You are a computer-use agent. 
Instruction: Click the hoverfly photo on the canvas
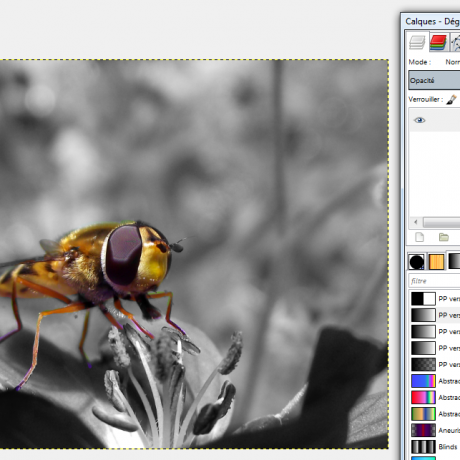click(x=194, y=254)
